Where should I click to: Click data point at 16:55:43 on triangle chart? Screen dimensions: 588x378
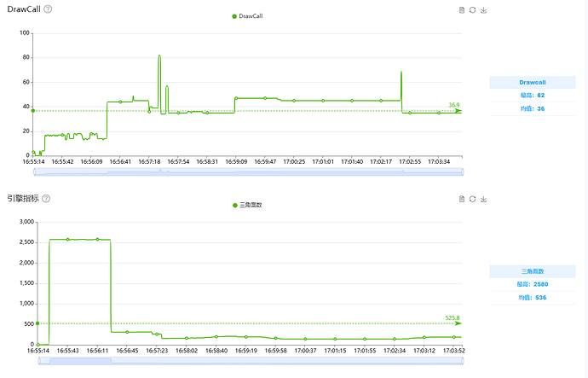pyautogui.click(x=68, y=240)
